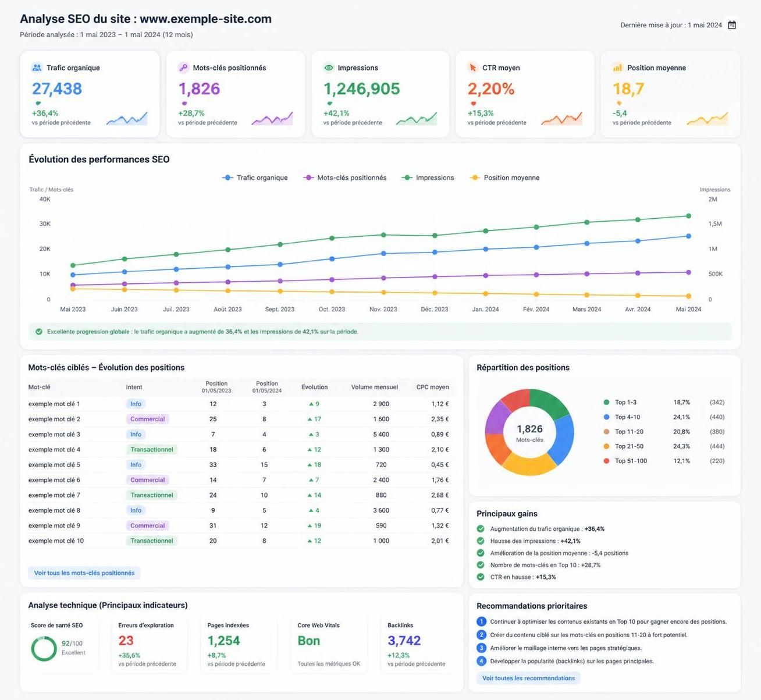Click check icon for Amélioration de la position moyenne

(x=481, y=553)
